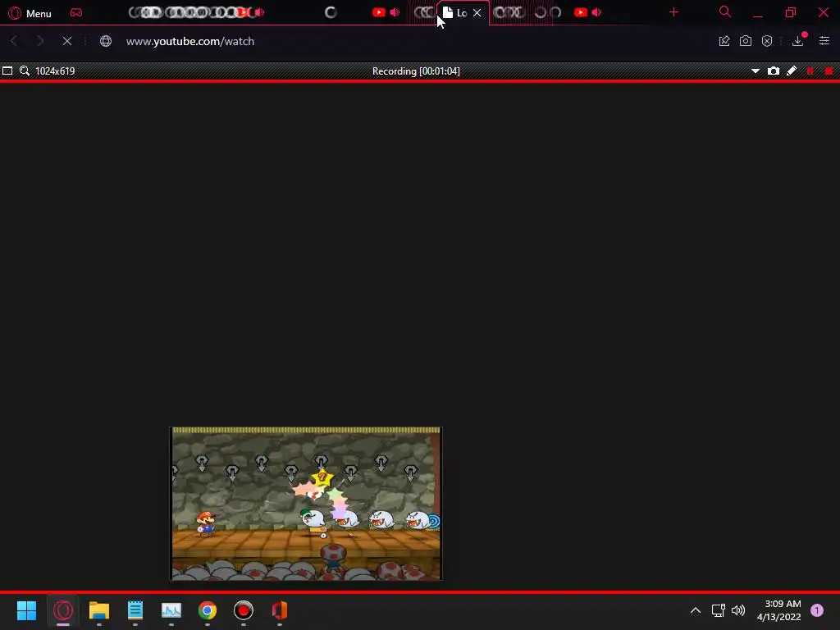
Task: Focus the www.youtube.com/watch address bar
Action: (190, 41)
